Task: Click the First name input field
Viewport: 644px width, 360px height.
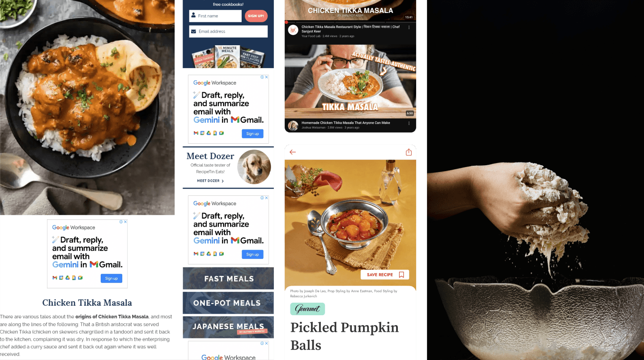Action: point(215,16)
